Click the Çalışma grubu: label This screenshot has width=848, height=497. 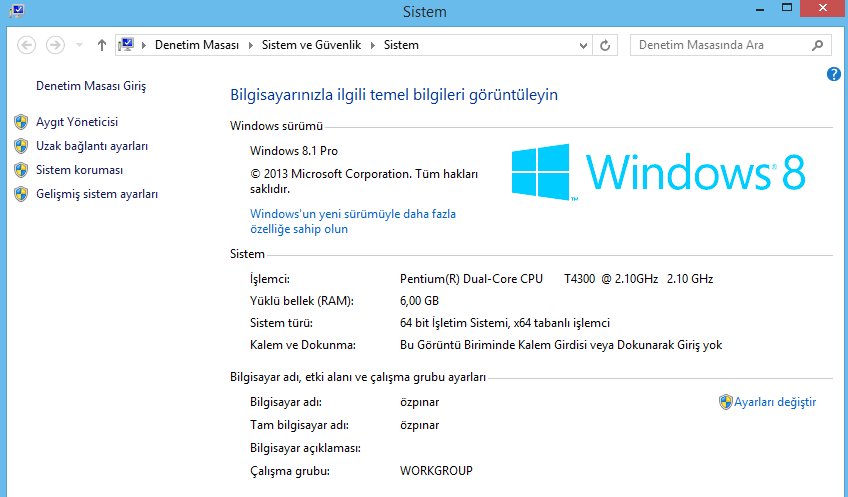290,471
